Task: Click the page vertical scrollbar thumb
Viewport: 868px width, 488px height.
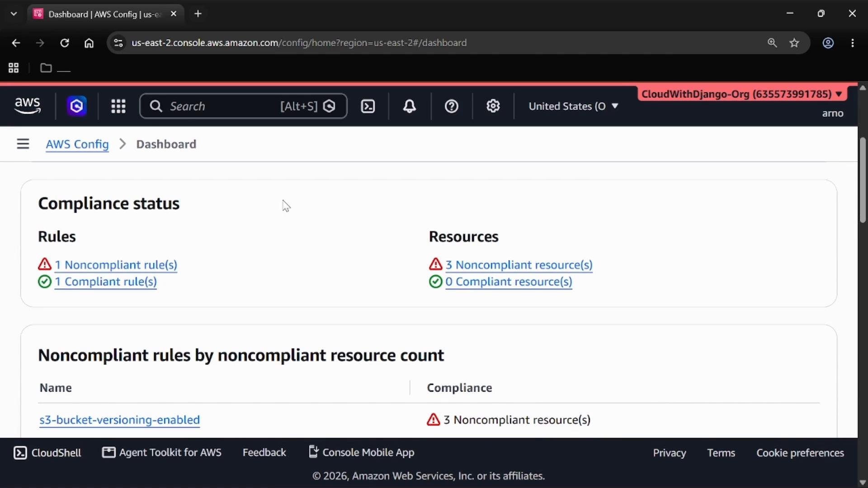Action: pyautogui.click(x=863, y=180)
